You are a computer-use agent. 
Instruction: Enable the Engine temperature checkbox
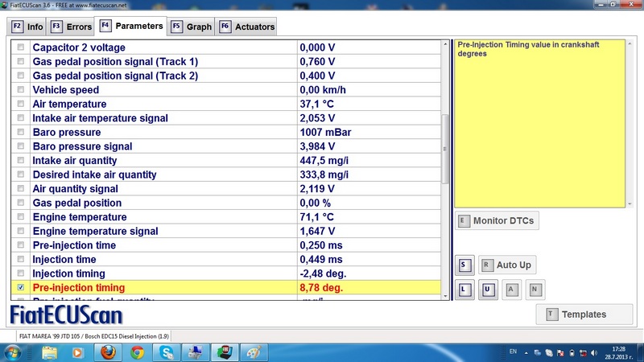[21, 217]
